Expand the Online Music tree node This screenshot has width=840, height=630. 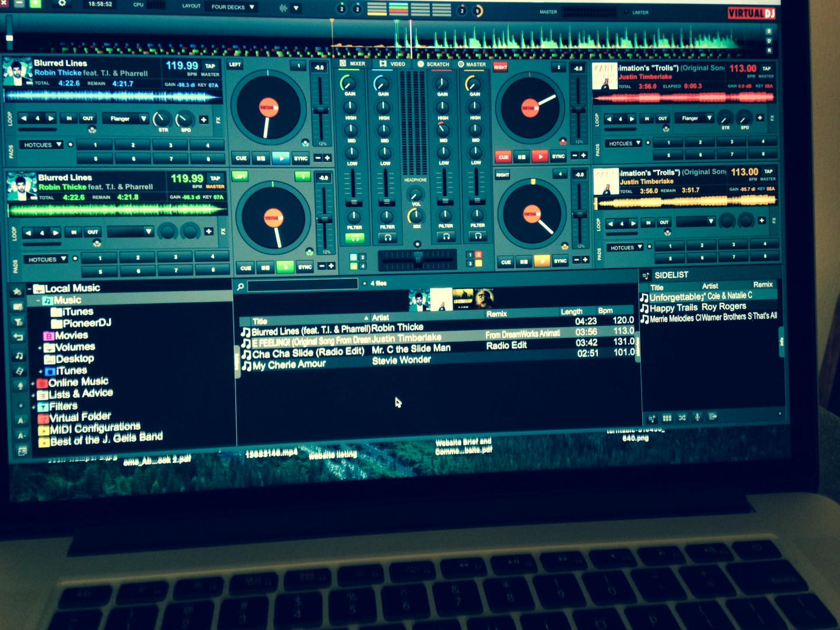(x=33, y=384)
